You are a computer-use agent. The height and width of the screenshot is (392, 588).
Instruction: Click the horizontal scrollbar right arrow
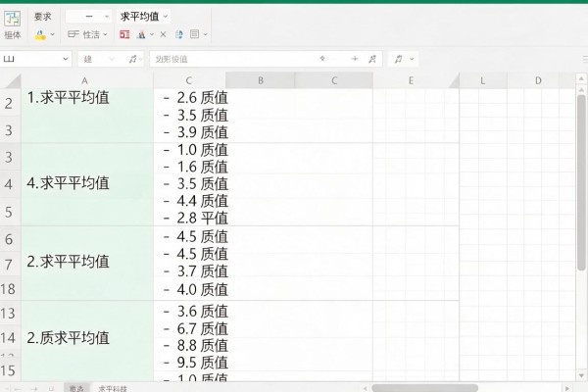coord(567,388)
